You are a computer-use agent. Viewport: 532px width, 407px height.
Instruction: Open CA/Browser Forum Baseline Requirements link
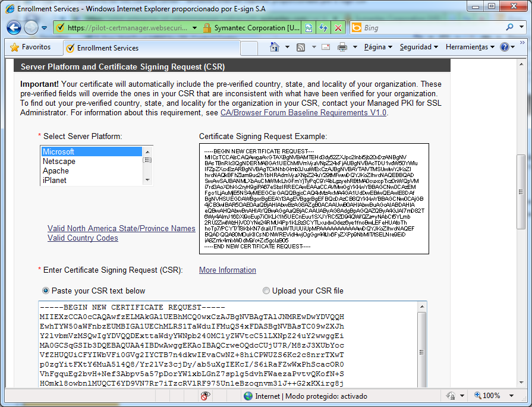pyautogui.click(x=303, y=113)
